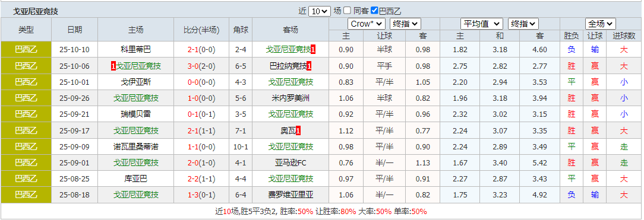Image resolution: width=644 pixels, height=220 pixels.
Task: Click the 胜负 column header
Action: pos(572,36)
